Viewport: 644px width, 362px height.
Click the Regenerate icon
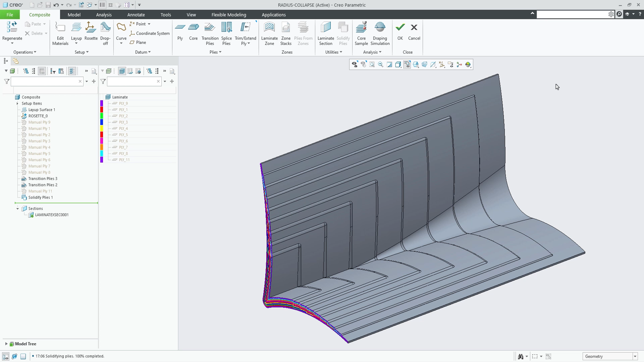12,27
